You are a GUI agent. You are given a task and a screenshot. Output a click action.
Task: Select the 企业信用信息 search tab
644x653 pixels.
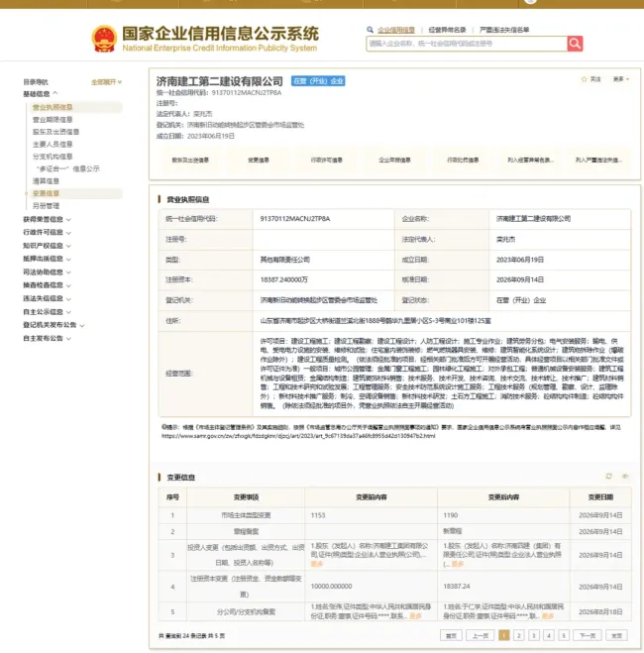(x=396, y=30)
